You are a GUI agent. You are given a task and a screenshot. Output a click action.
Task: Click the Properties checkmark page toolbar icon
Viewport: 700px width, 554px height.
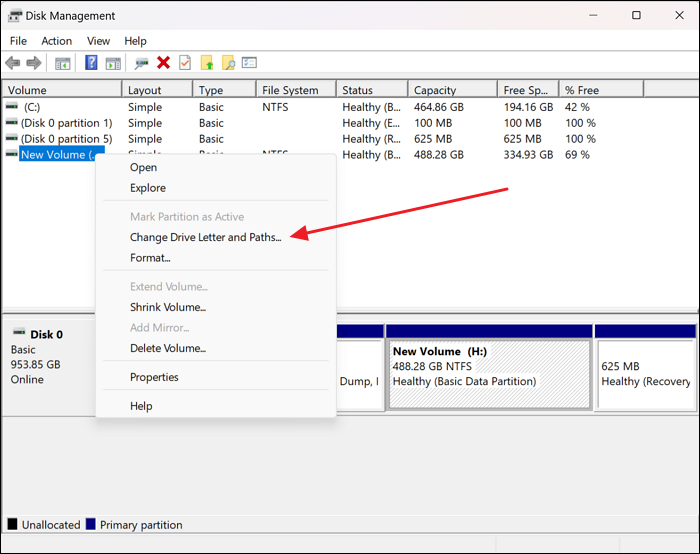click(185, 63)
